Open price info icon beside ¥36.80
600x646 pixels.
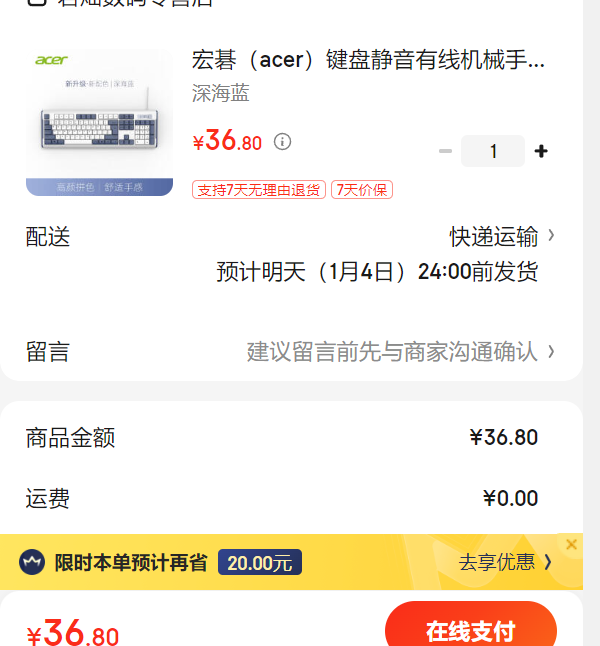tap(282, 142)
